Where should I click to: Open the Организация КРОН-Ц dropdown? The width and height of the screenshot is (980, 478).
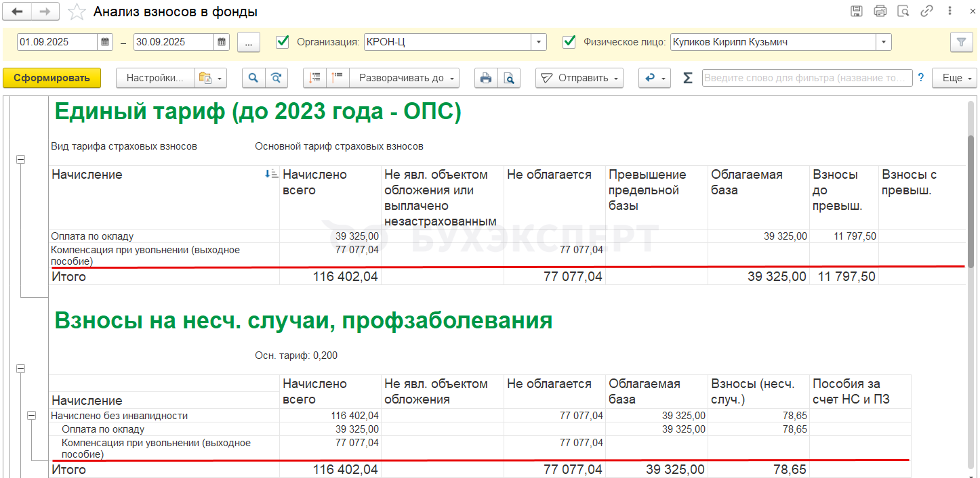click(539, 42)
